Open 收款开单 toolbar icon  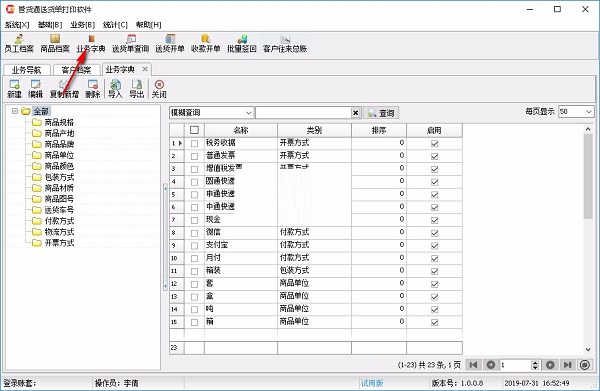205,43
